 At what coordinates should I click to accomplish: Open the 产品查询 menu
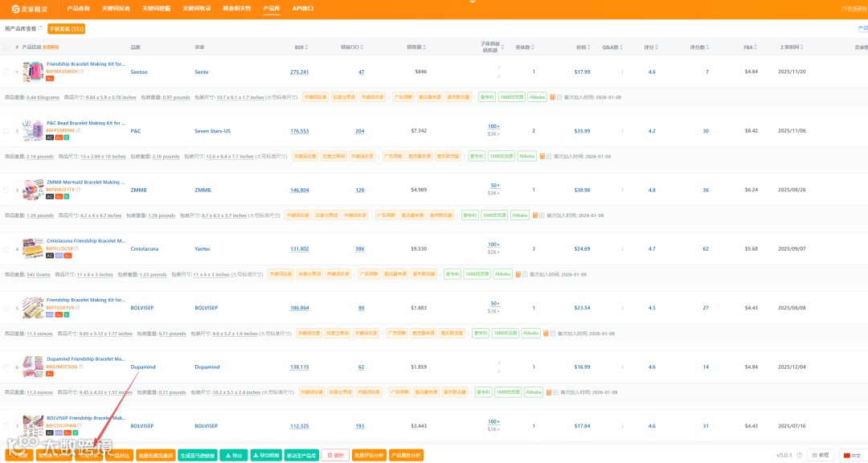78,8
